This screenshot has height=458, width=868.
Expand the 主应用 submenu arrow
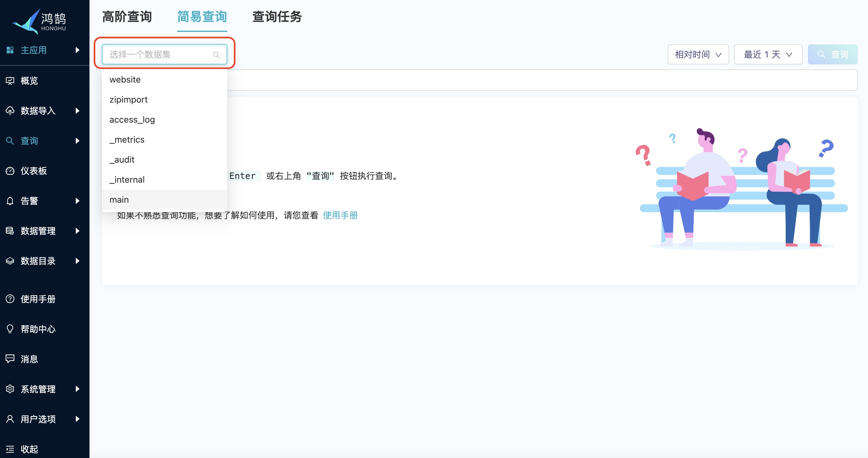78,50
